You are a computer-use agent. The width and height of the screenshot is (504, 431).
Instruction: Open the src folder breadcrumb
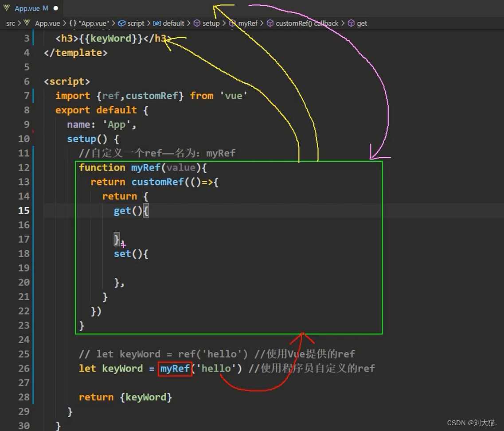(x=11, y=23)
